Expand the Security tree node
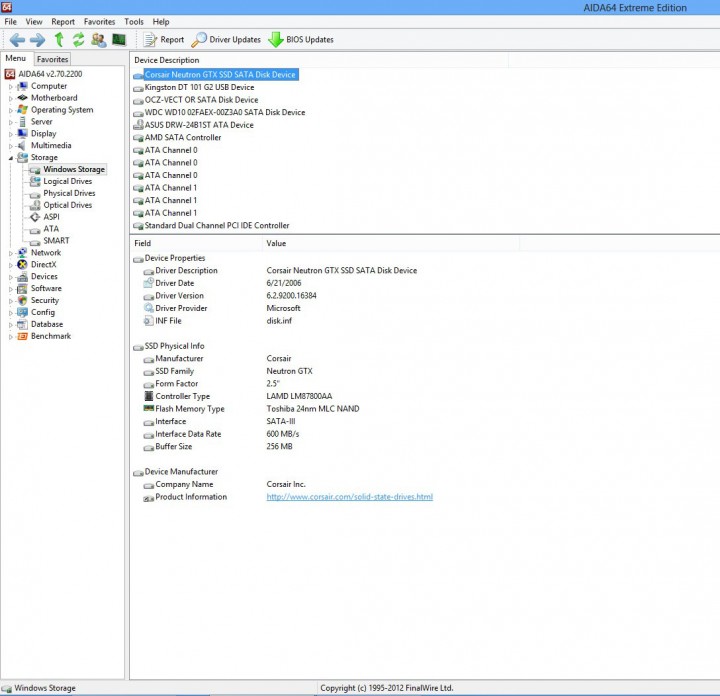 tap(11, 301)
